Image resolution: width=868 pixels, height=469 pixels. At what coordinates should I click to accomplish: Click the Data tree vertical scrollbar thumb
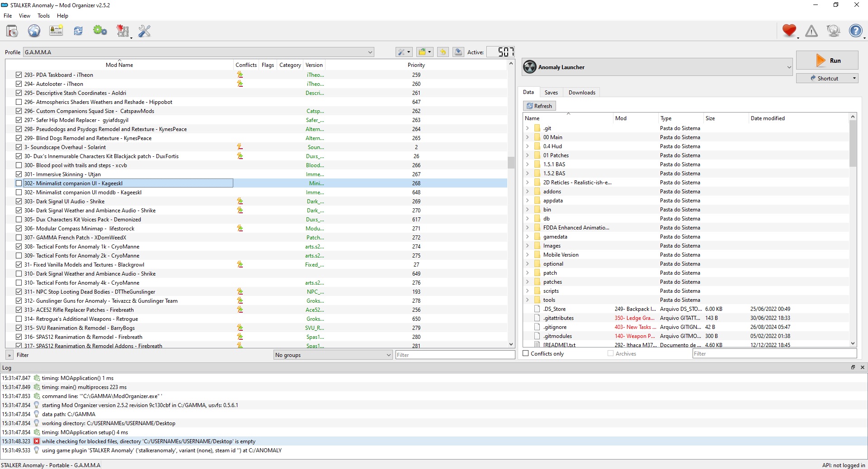pyautogui.click(x=853, y=144)
